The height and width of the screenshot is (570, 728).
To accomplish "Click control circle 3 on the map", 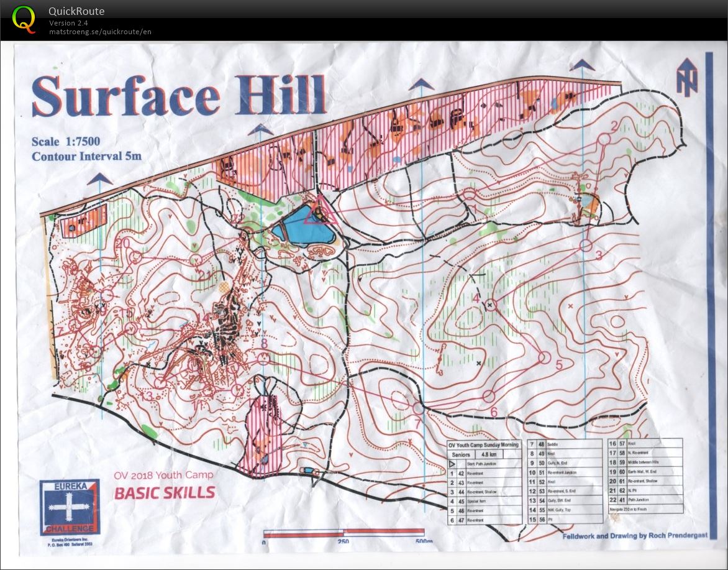I will (x=586, y=246).
